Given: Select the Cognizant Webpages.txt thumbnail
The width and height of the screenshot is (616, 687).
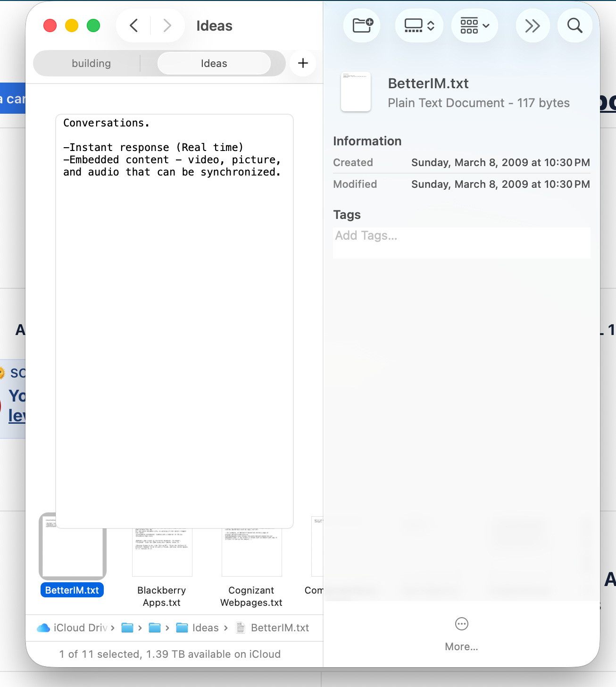Looking at the screenshot, I should pos(251,553).
